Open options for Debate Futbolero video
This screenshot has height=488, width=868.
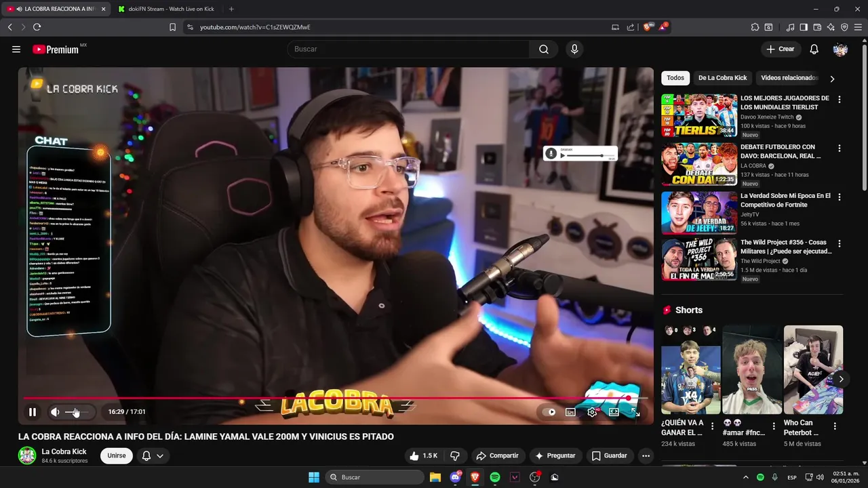[x=840, y=148]
